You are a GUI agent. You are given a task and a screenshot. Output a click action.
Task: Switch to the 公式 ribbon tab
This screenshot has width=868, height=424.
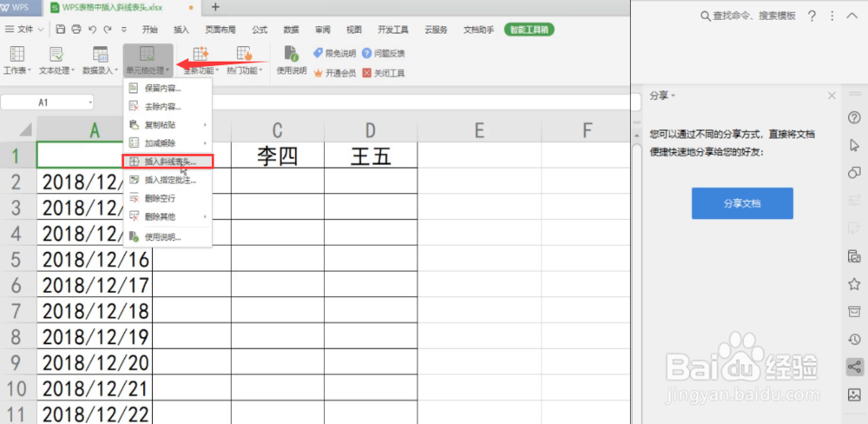click(x=260, y=30)
